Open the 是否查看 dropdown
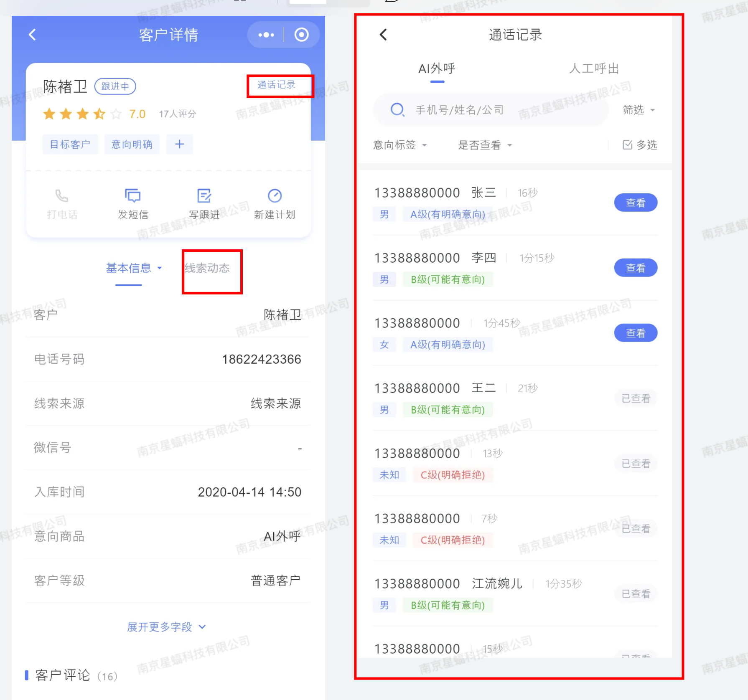This screenshot has width=748, height=700. (485, 145)
